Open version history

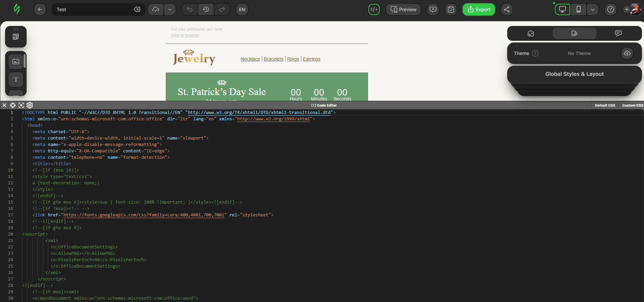(x=206, y=9)
